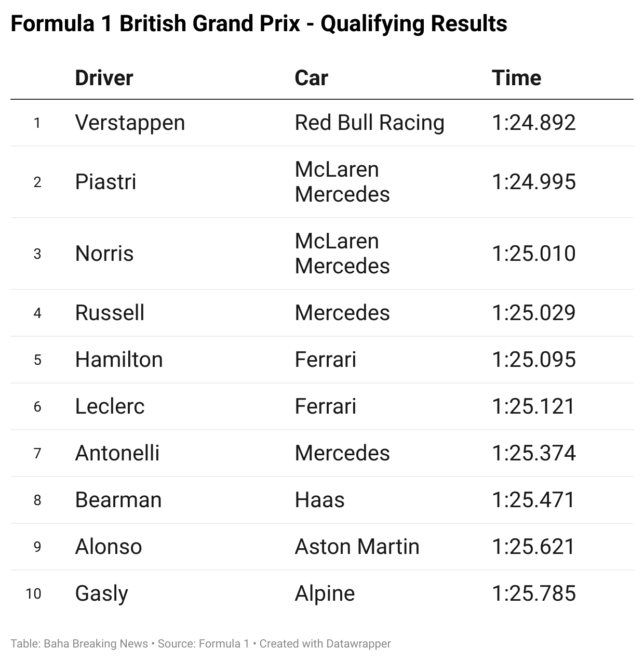Click the "Created with Datawrapper" footer text

pyautogui.click(x=325, y=643)
